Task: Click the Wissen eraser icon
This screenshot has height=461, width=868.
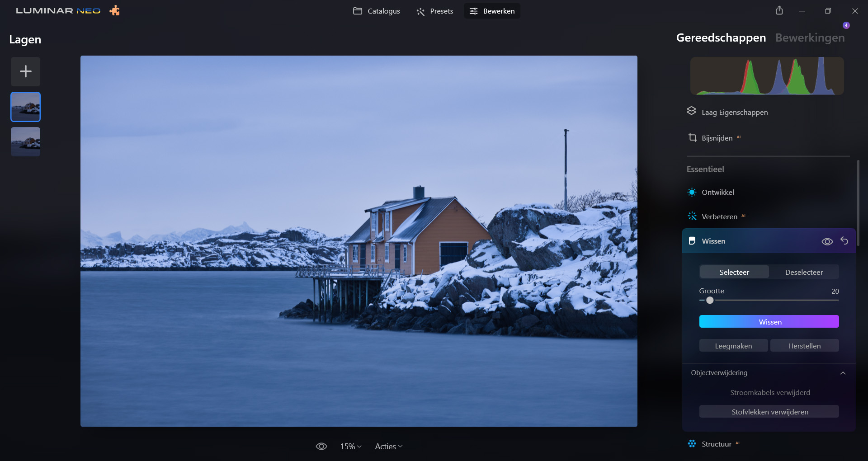Action: [x=692, y=241]
